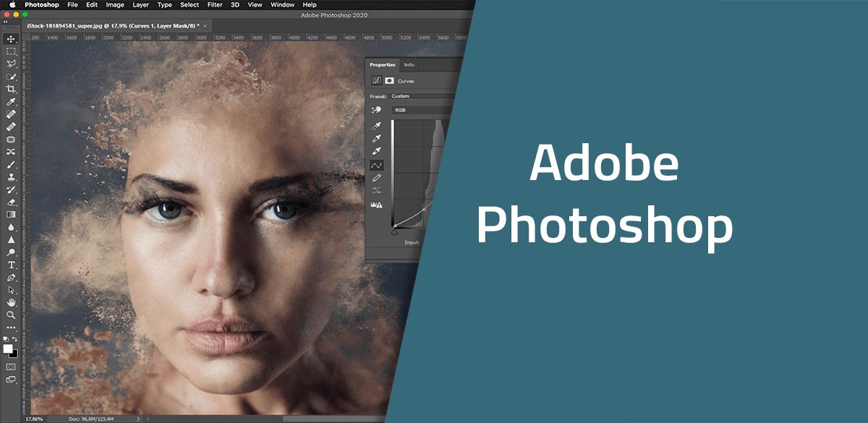
Task: Select the Pen tool
Action: click(x=11, y=277)
